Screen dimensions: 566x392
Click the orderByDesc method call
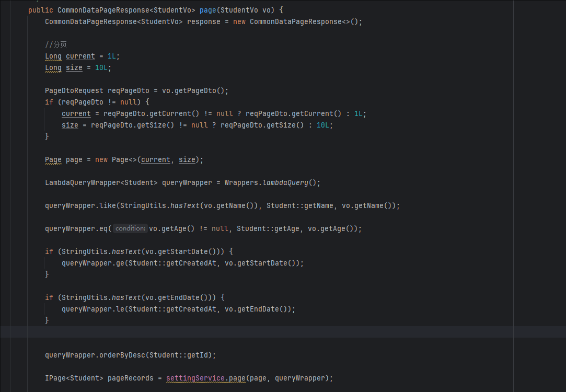[x=122, y=355]
